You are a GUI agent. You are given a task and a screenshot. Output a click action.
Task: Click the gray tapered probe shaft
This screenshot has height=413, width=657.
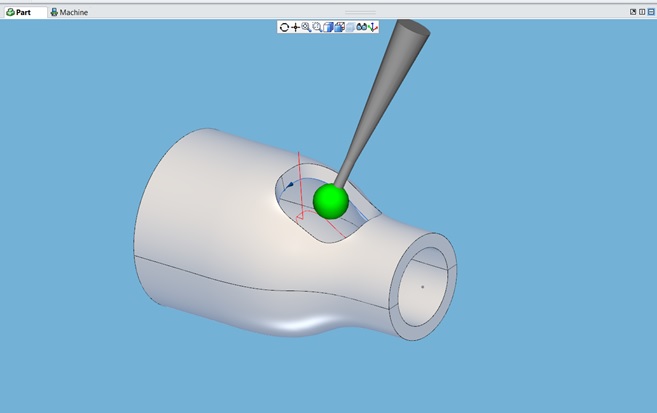pyautogui.click(x=381, y=105)
